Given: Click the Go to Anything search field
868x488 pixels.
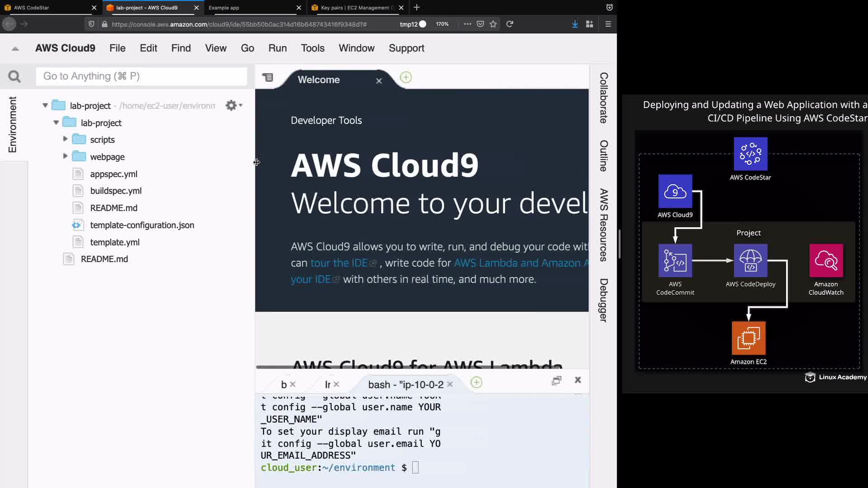Looking at the screenshot, I should click(141, 76).
